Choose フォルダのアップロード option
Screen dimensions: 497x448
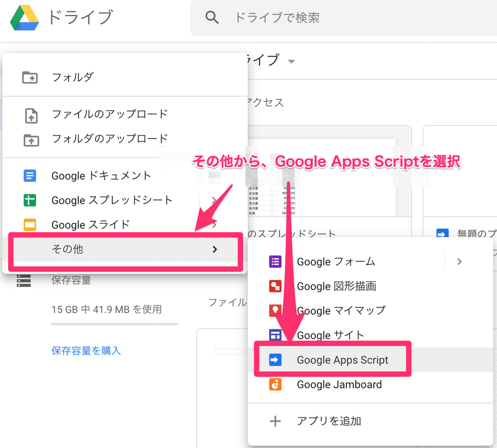[109, 139]
